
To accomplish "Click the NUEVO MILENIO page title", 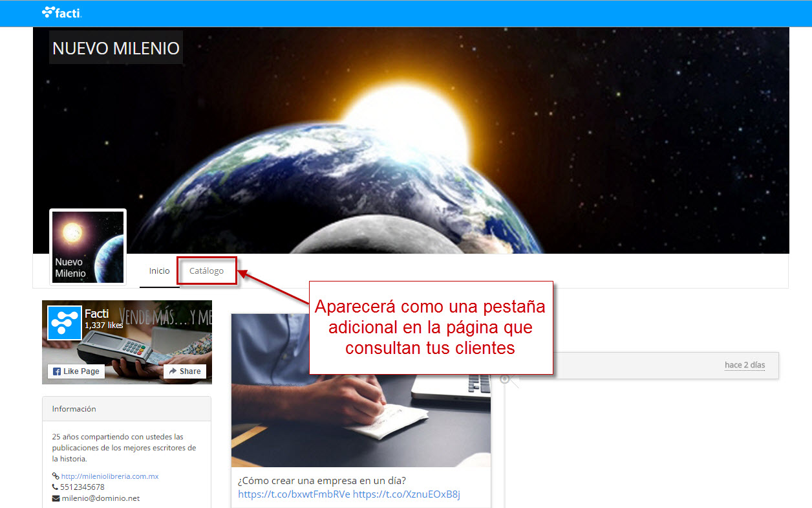I will [x=116, y=48].
